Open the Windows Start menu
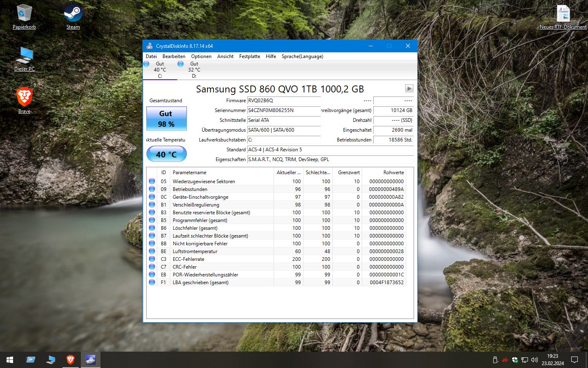588x368 pixels. (x=10, y=360)
